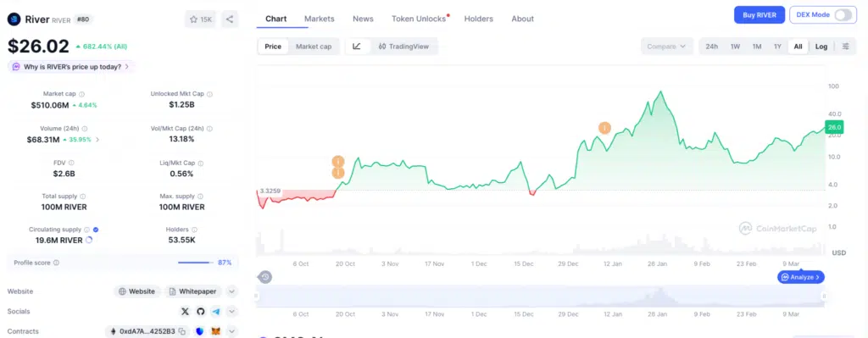This screenshot has width=868, height=338.
Task: Expand more Website links chevron
Action: tap(232, 291)
